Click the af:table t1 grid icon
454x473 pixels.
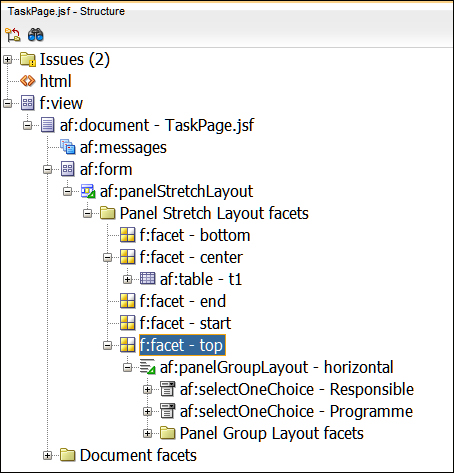(147, 279)
